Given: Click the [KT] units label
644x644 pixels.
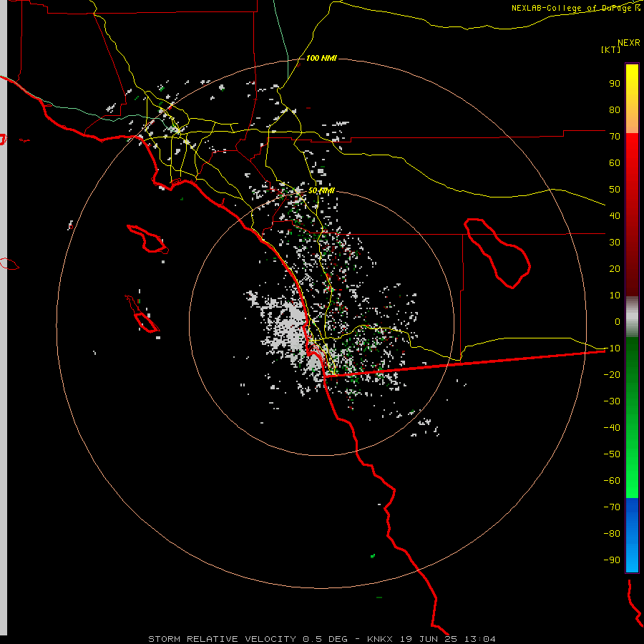Looking at the screenshot, I should (611, 49).
